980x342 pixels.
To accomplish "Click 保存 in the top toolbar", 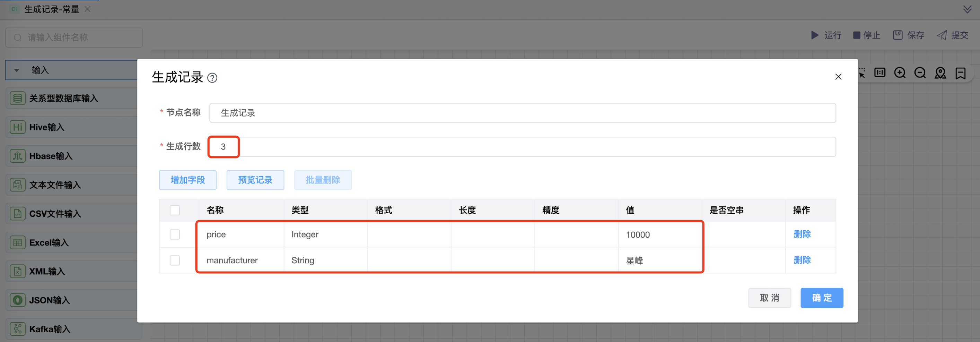I will point(909,35).
